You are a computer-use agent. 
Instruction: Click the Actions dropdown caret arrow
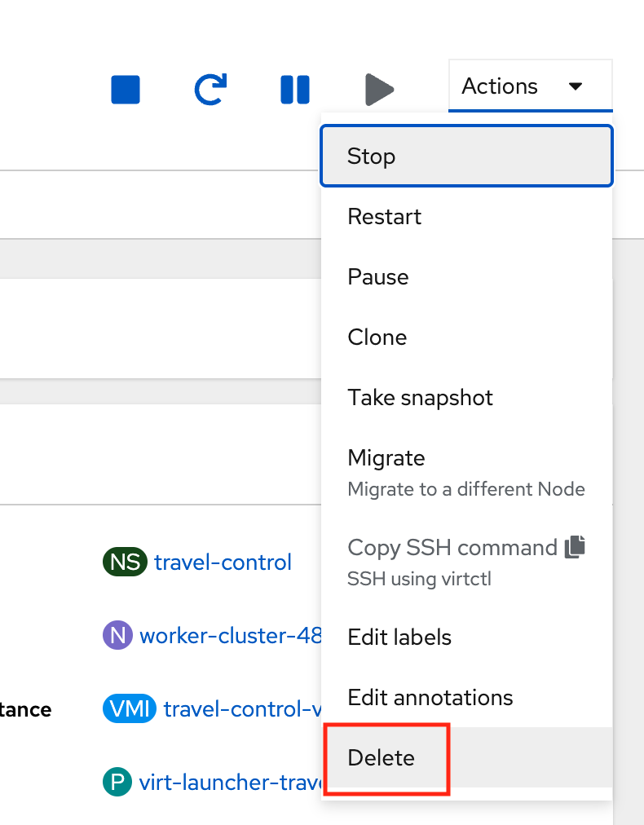(x=576, y=86)
